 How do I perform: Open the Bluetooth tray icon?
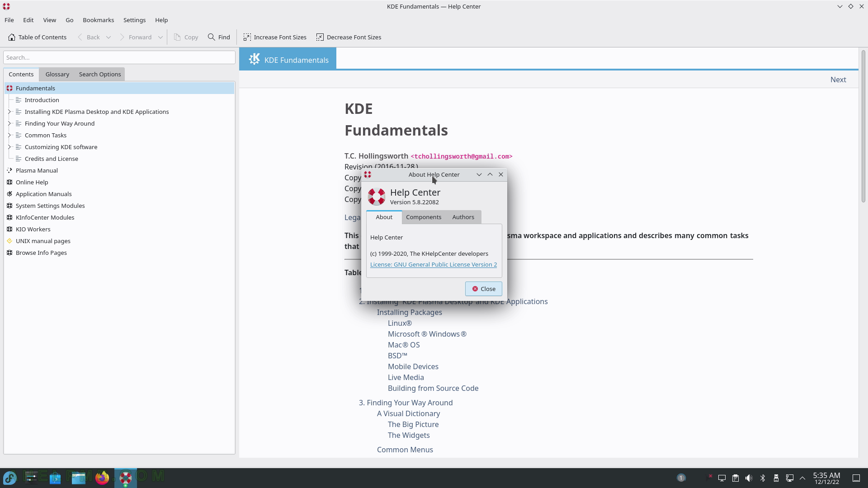762,478
